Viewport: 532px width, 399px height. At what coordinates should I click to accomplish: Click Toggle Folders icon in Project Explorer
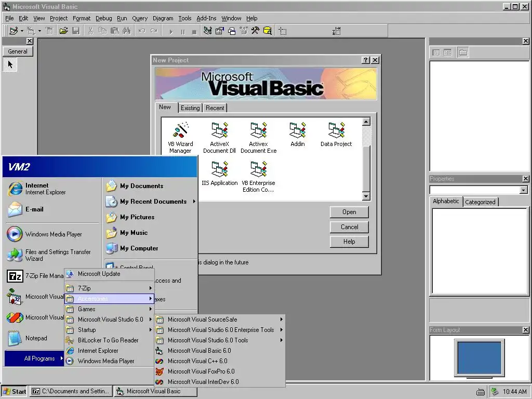point(463,52)
